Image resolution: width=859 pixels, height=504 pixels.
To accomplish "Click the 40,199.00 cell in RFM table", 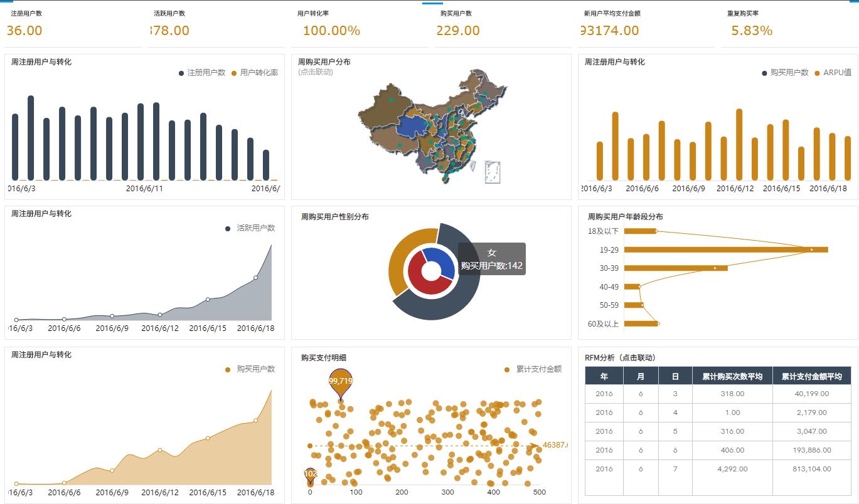I will [x=811, y=394].
